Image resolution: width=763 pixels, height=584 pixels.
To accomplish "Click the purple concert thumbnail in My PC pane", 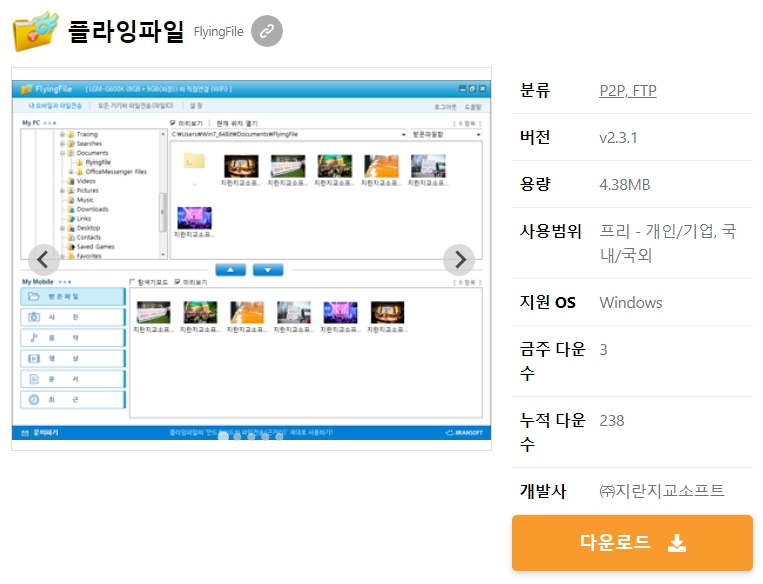I will pyautogui.click(x=194, y=218).
